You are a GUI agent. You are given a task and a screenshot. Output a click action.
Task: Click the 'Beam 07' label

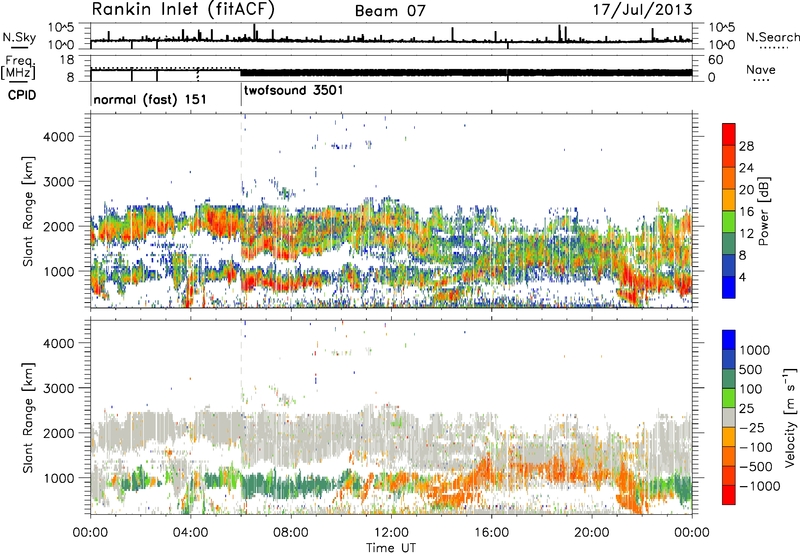click(x=390, y=11)
